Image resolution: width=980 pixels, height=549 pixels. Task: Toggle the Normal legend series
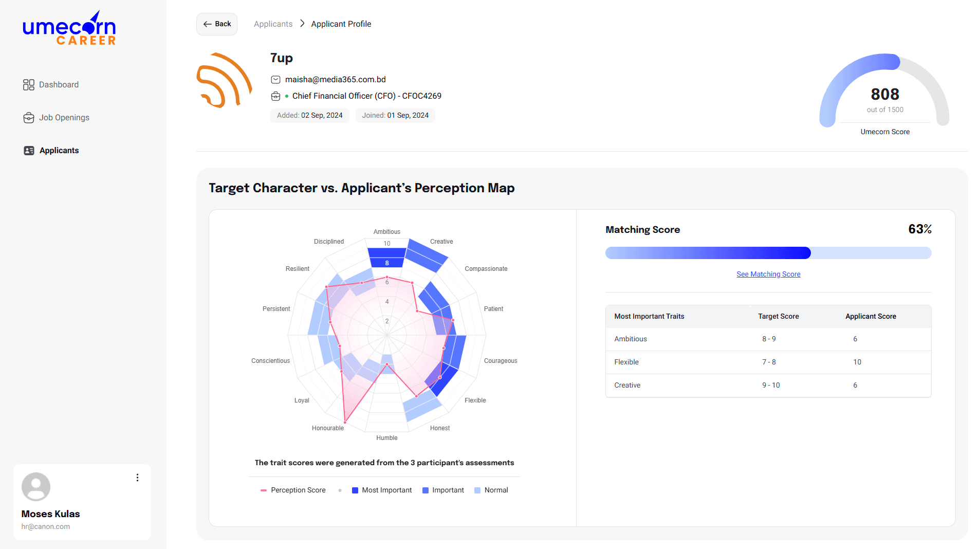coord(491,490)
